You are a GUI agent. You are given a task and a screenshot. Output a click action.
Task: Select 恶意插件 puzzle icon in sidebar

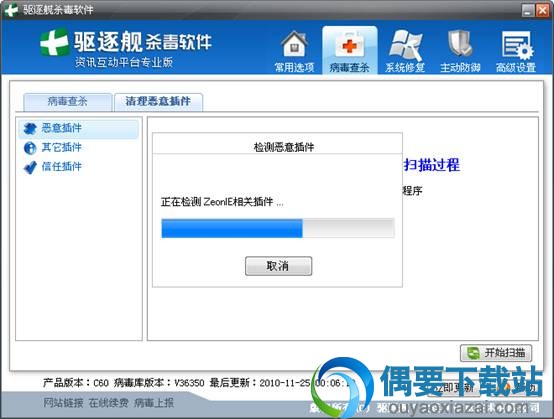click(30, 128)
